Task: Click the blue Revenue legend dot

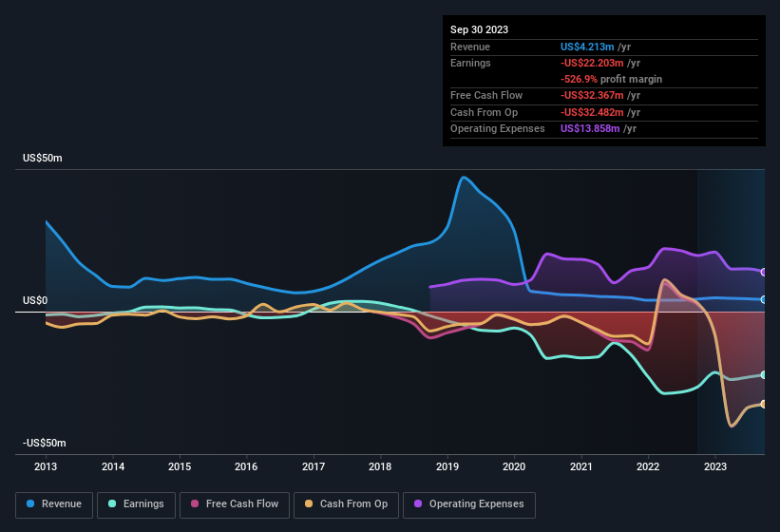Action: [x=30, y=503]
